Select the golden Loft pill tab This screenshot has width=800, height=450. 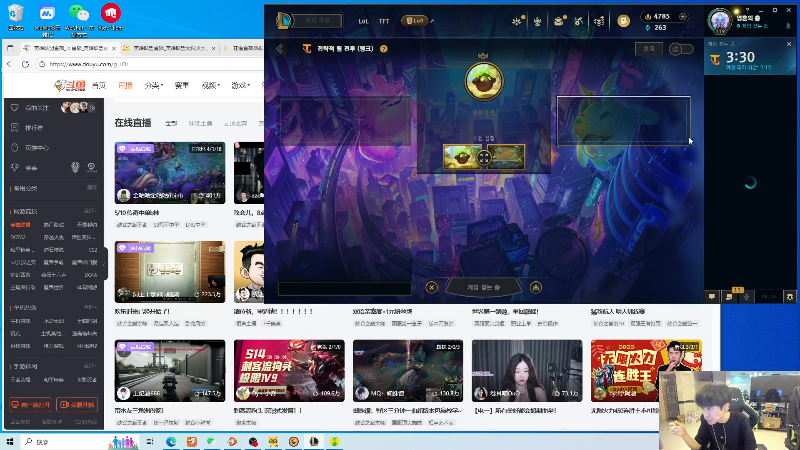414,21
